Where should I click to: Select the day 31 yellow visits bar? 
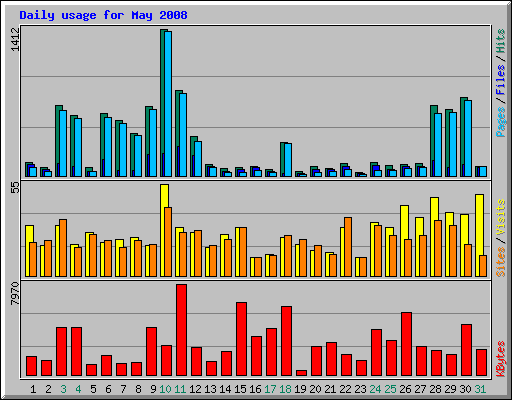[x=478, y=235]
